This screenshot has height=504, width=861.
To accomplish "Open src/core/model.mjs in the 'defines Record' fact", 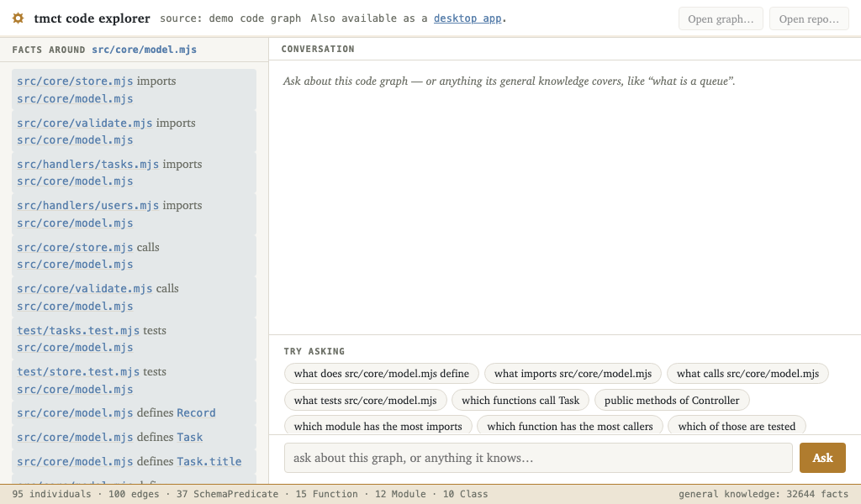I will click(75, 413).
